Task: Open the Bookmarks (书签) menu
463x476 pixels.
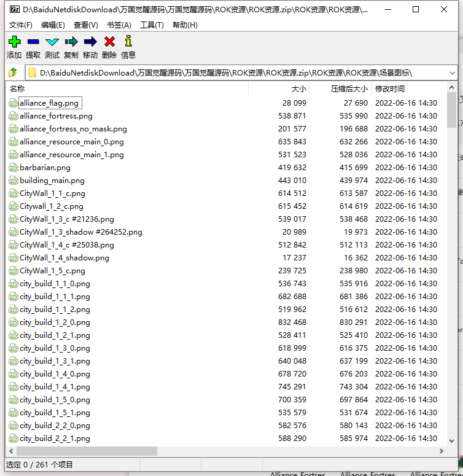Action: pos(119,25)
